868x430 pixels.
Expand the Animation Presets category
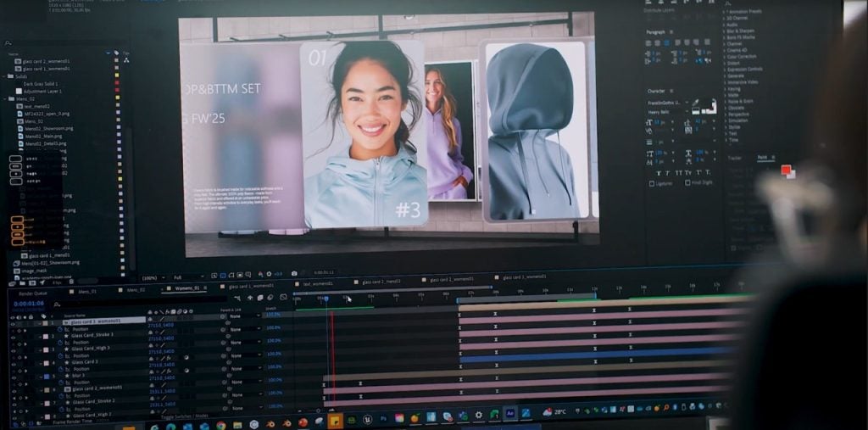(724, 11)
